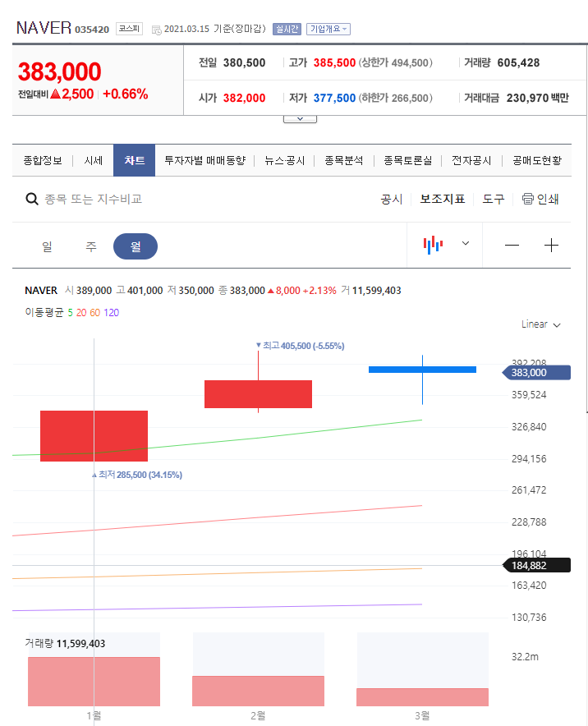Click the February red candlestick
This screenshot has width=588, height=726.
coord(258,394)
